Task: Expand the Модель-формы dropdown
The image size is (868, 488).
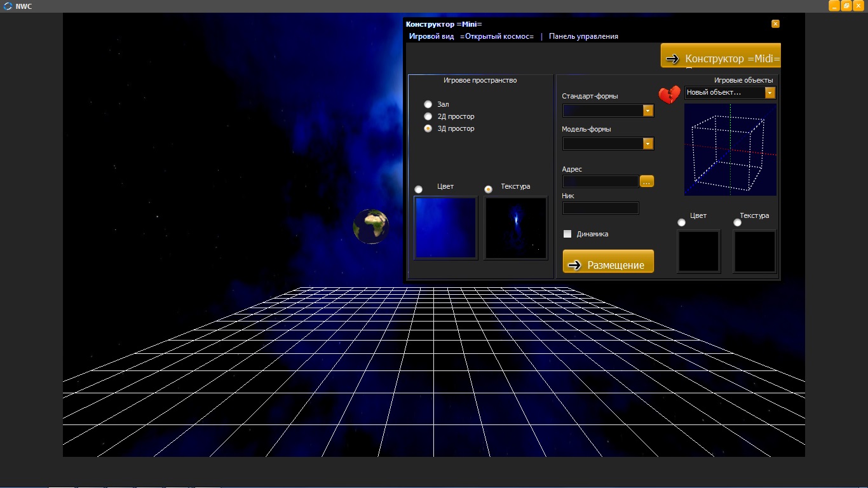Action: point(648,144)
